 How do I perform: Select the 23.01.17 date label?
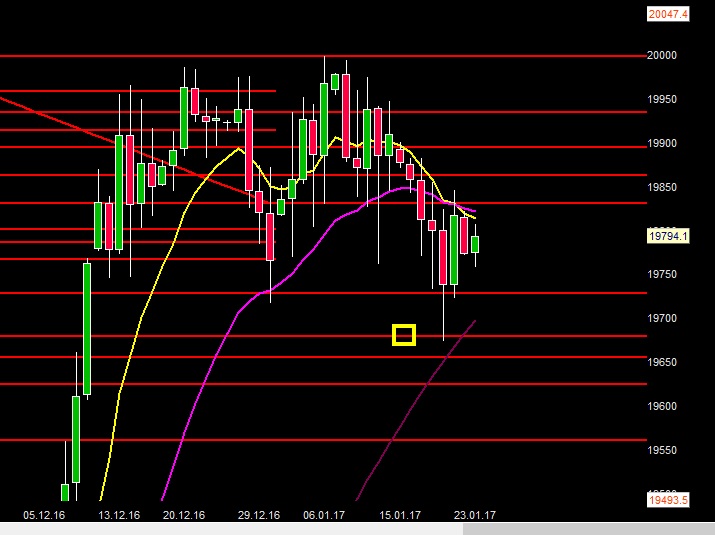pyautogui.click(x=474, y=515)
